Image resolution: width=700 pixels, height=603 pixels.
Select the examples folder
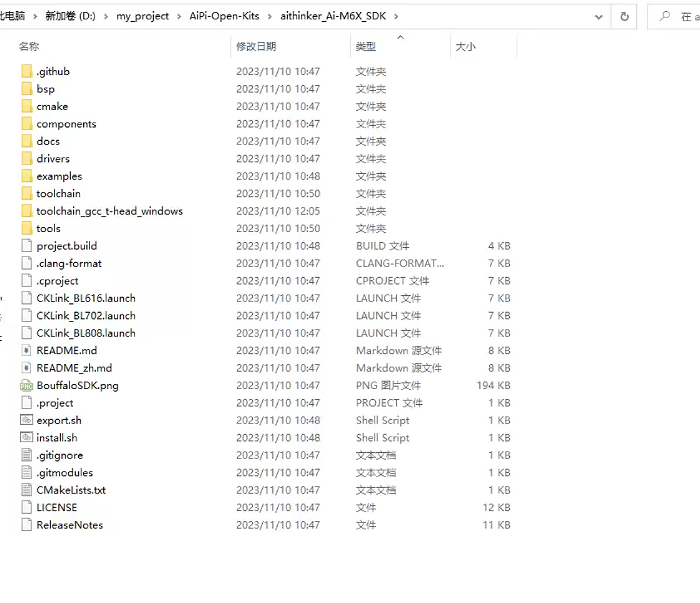[59, 176]
